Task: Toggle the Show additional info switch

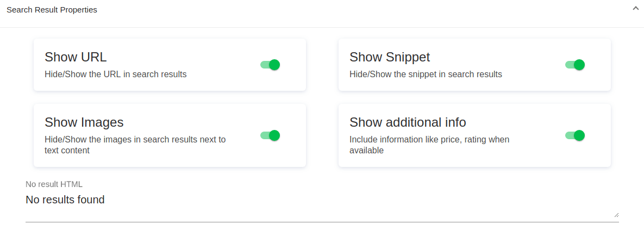Action: click(575, 135)
